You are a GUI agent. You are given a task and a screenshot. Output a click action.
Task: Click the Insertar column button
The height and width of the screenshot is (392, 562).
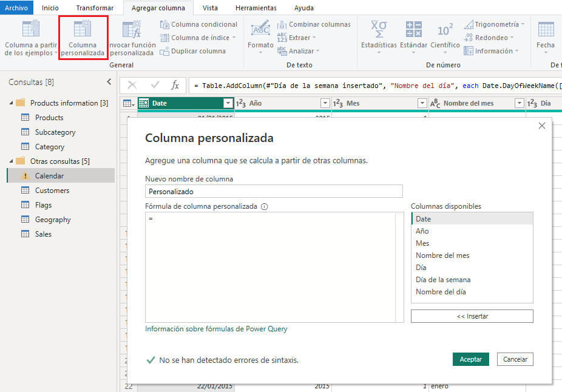(x=472, y=316)
